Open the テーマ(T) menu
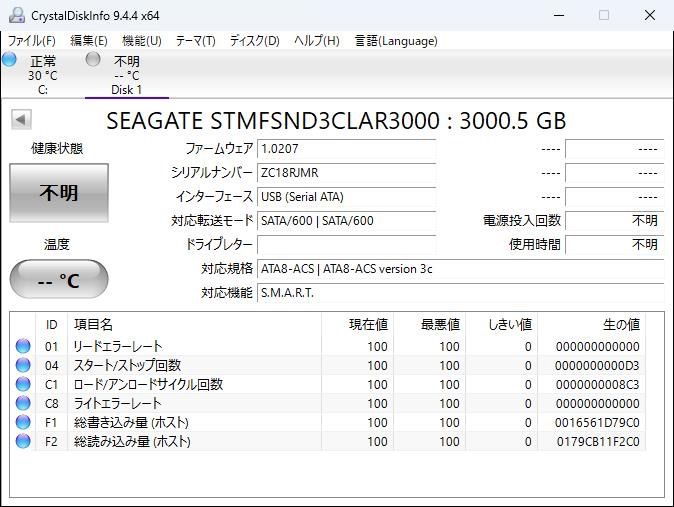674x507 pixels. pos(196,41)
